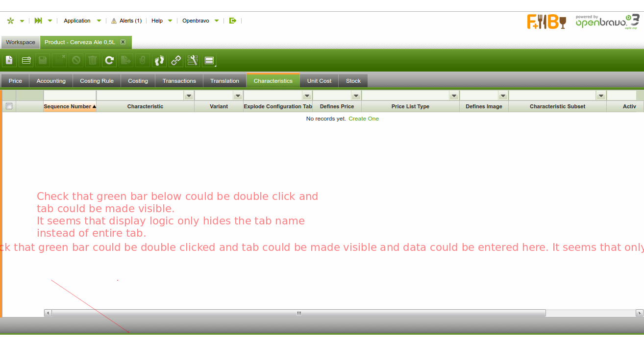Click the disabled save floppy icon
644x343 pixels.
pyautogui.click(x=42, y=60)
